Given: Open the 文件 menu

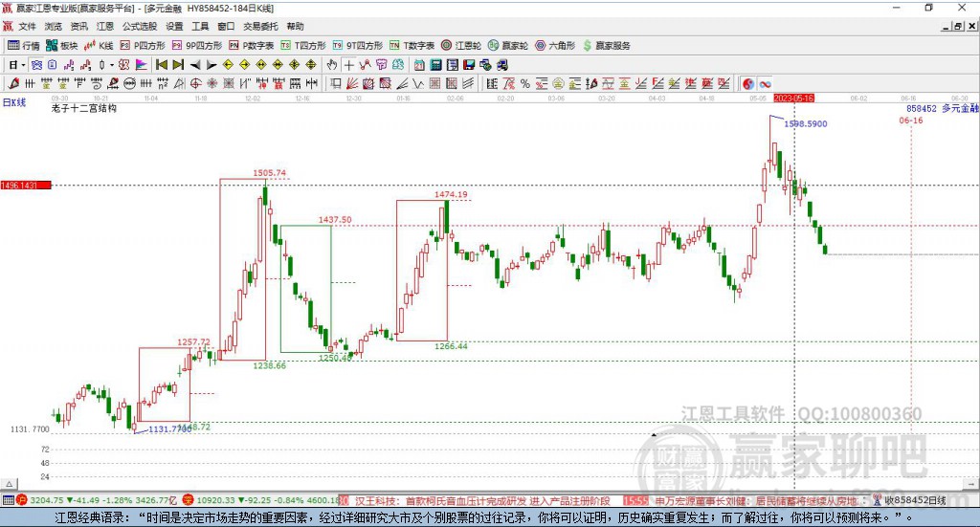Looking at the screenshot, I should tap(27, 26).
